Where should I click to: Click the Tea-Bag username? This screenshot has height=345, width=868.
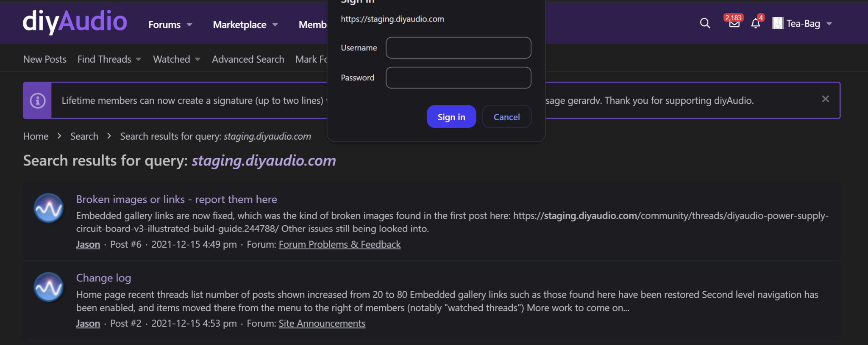pyautogui.click(x=803, y=24)
